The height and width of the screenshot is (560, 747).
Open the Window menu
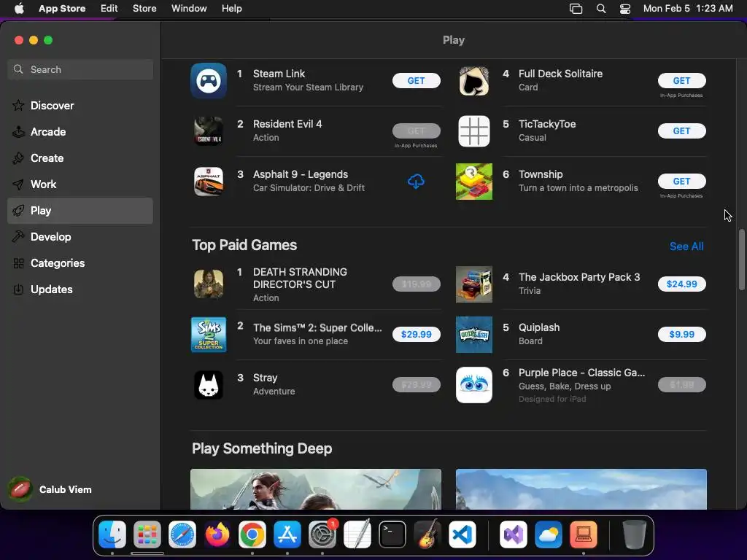pyautogui.click(x=189, y=9)
